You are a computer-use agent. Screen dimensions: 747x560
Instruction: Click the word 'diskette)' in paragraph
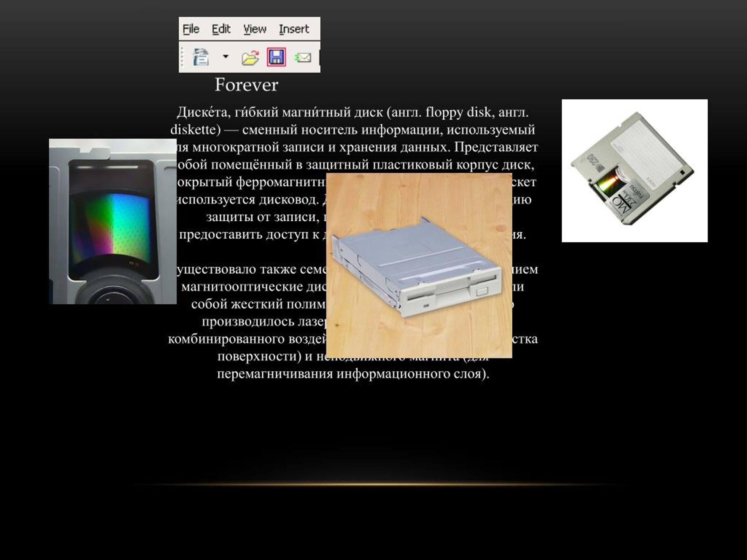point(195,129)
